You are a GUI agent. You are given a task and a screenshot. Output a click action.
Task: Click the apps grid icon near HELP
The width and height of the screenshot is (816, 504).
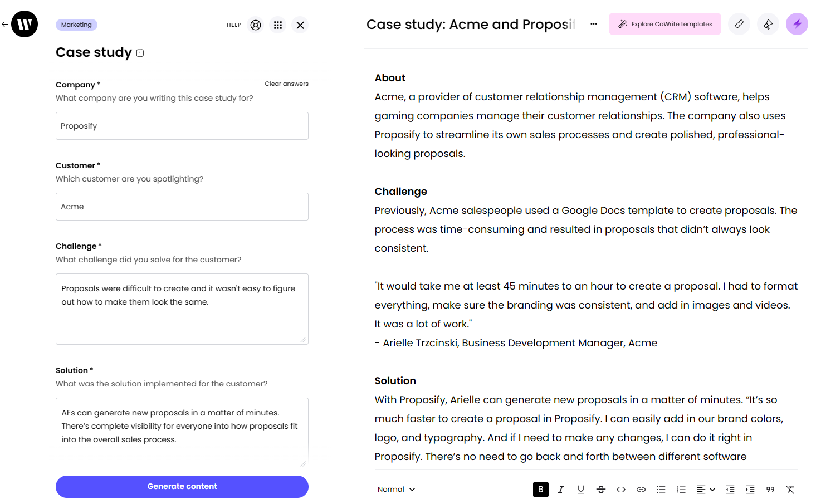tap(277, 25)
